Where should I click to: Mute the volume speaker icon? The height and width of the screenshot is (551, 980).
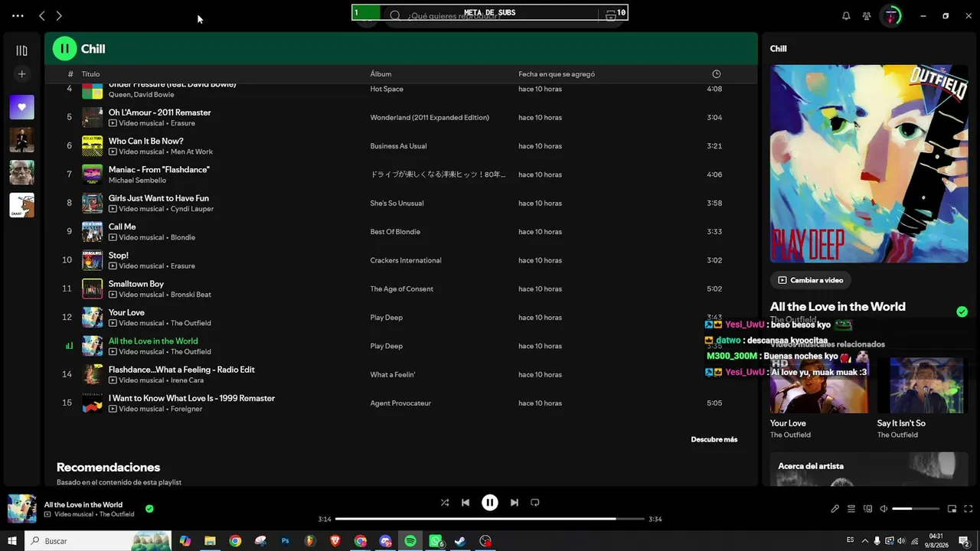click(x=884, y=509)
